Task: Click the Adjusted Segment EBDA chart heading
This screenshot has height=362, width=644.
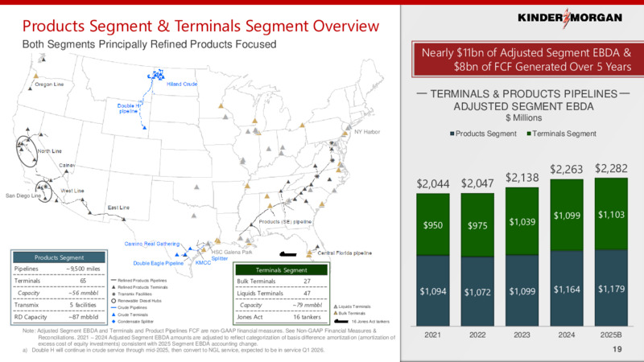Action: [523, 100]
